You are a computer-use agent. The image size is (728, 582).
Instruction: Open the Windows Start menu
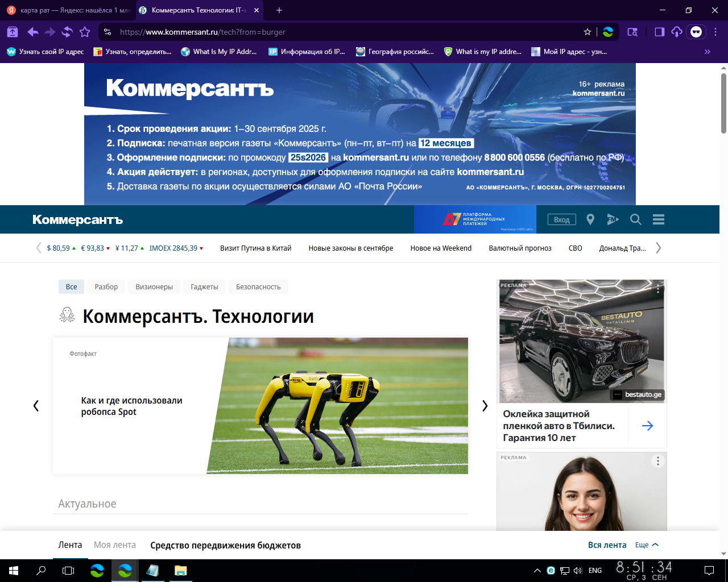[x=14, y=570]
